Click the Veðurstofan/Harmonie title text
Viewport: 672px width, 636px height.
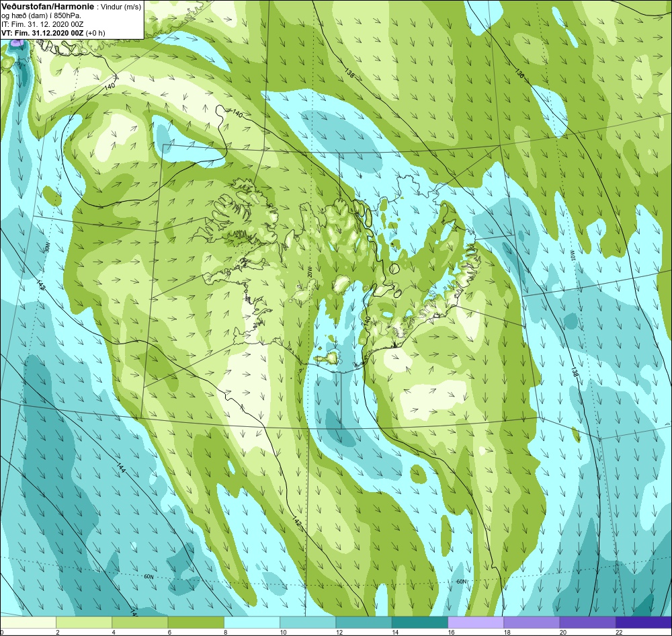click(x=46, y=7)
